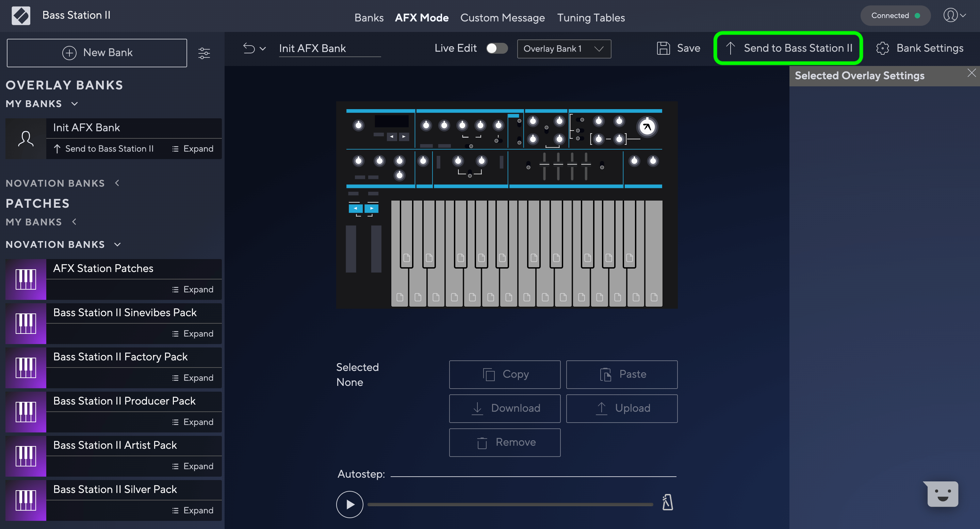Click the Bank Settings gear icon
The height and width of the screenshot is (529, 980).
(883, 48)
